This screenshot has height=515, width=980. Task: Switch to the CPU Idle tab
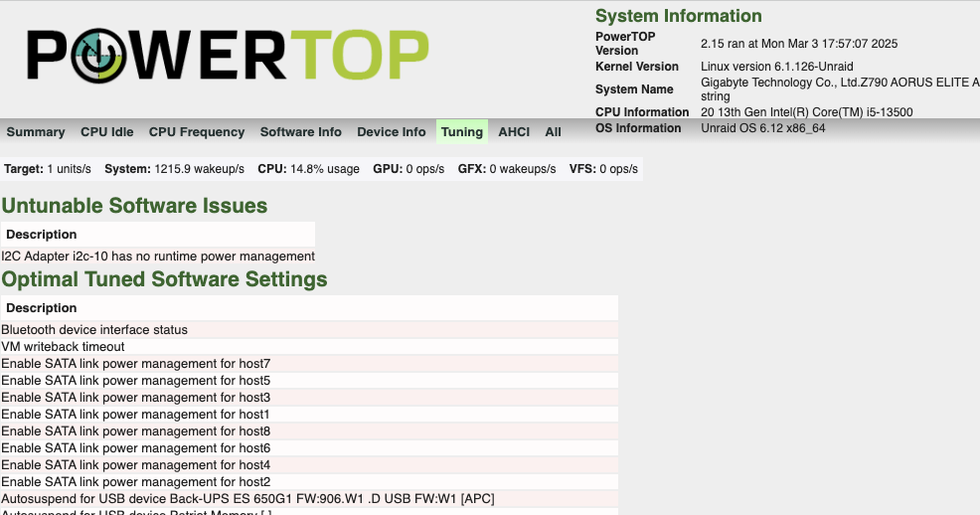[107, 132]
